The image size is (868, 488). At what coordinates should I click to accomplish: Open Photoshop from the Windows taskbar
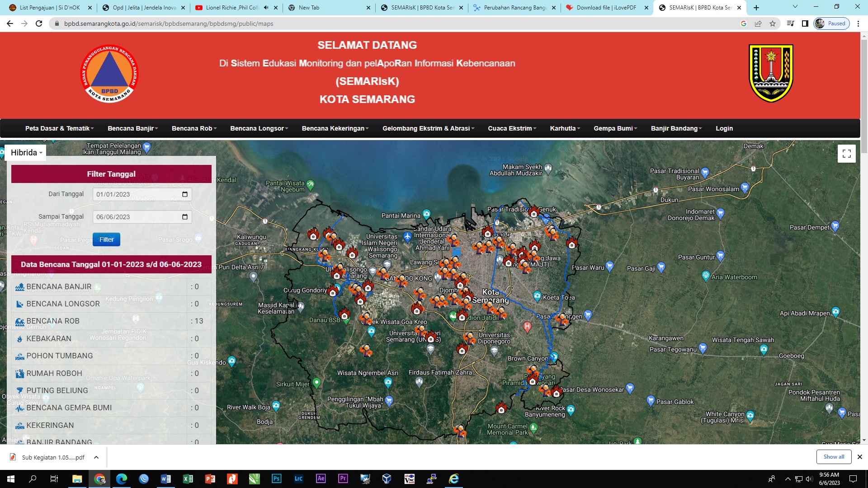276,479
